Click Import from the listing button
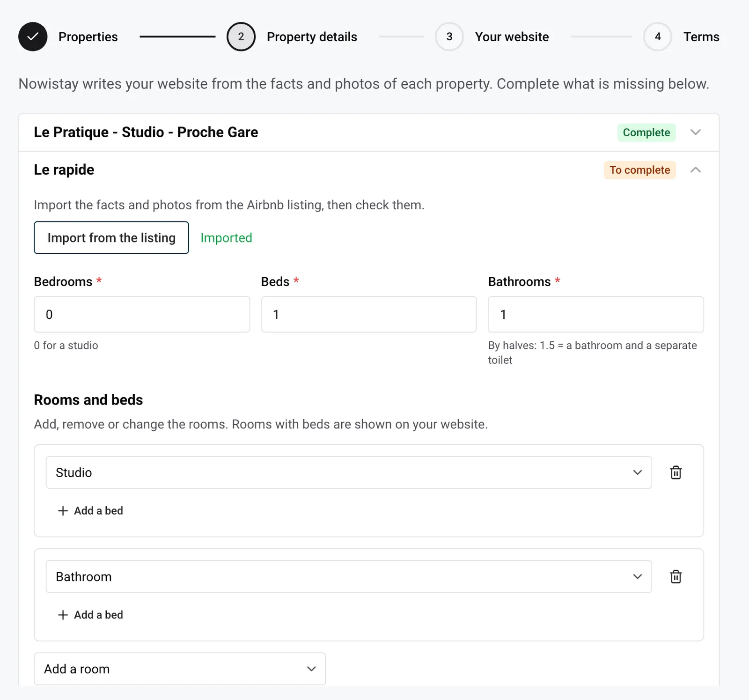The height and width of the screenshot is (700, 749). 111,238
